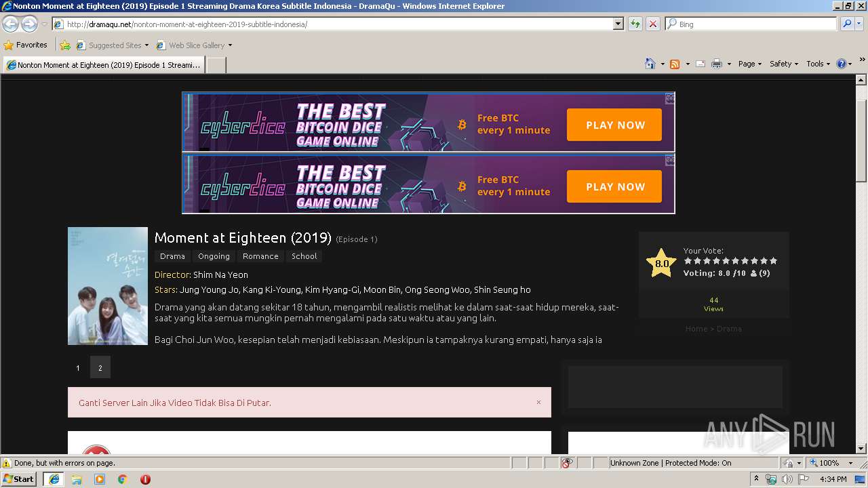
Task: Select the Nonton Moment at Eighteen tab
Action: (x=104, y=65)
